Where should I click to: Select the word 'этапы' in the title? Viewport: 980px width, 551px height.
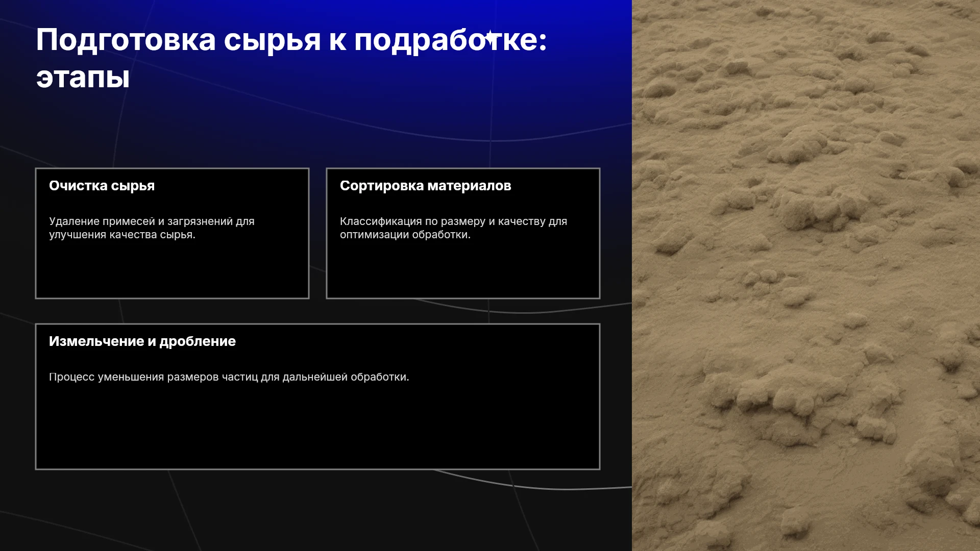coord(83,78)
